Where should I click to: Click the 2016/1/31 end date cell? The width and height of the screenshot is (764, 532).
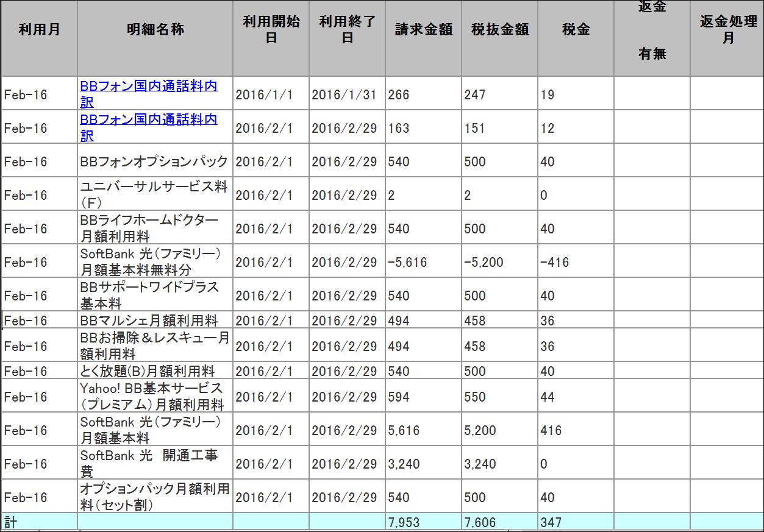347,95
